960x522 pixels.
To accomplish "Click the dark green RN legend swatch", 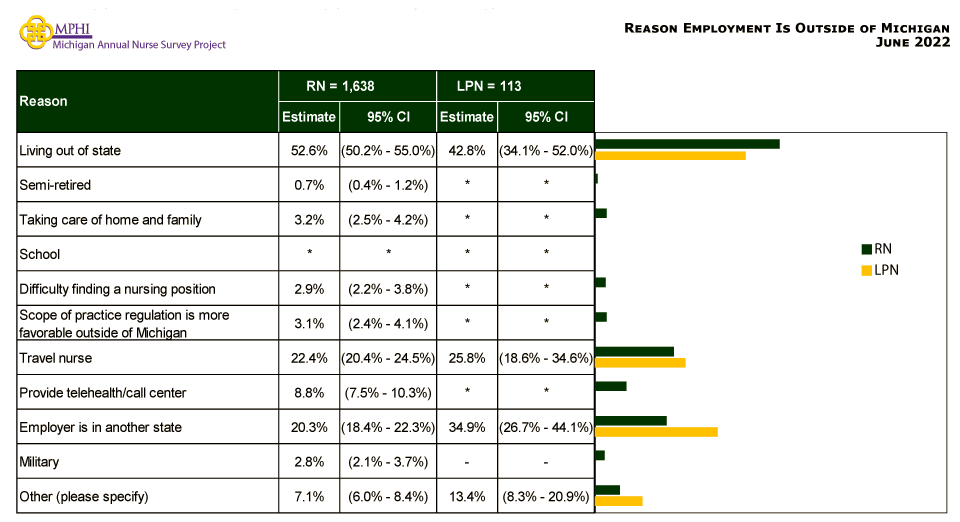I will tap(866, 249).
